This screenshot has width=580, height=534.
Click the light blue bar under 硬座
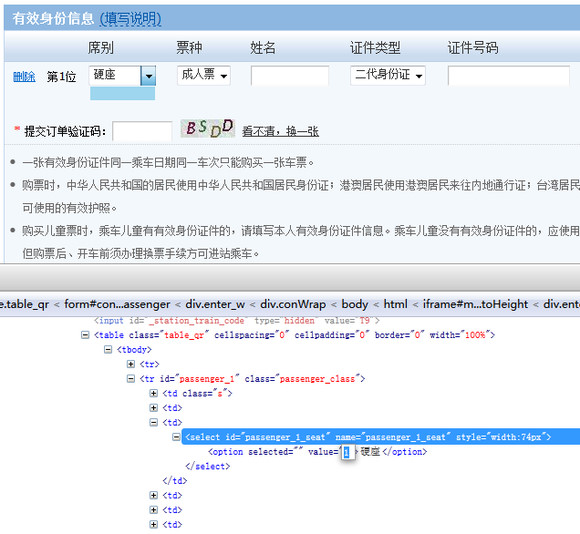coord(122,94)
